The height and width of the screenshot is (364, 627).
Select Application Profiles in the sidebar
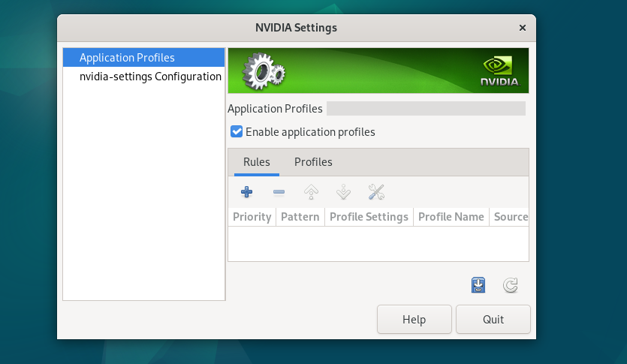143,58
